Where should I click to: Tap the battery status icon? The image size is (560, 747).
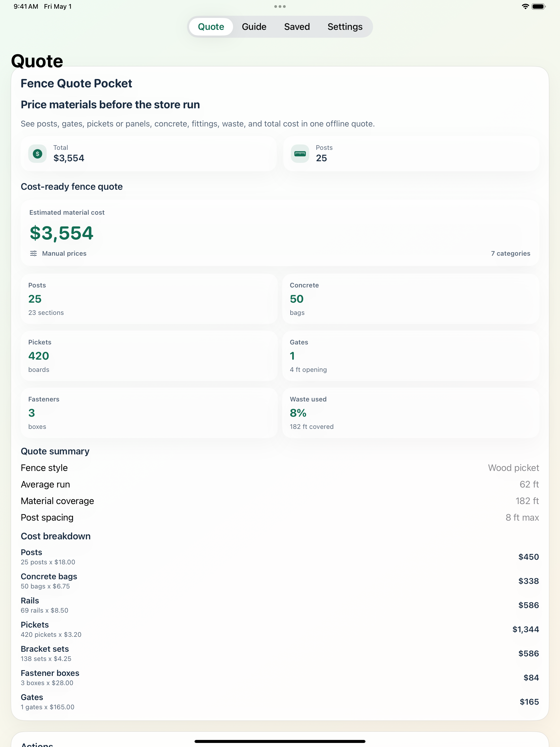coord(538,7)
